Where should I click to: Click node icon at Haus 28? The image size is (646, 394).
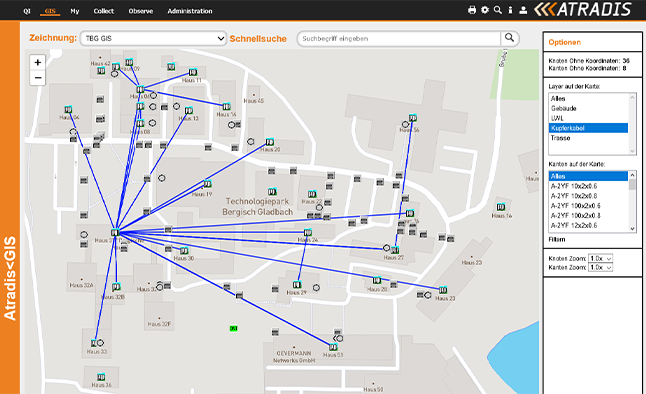click(x=377, y=280)
